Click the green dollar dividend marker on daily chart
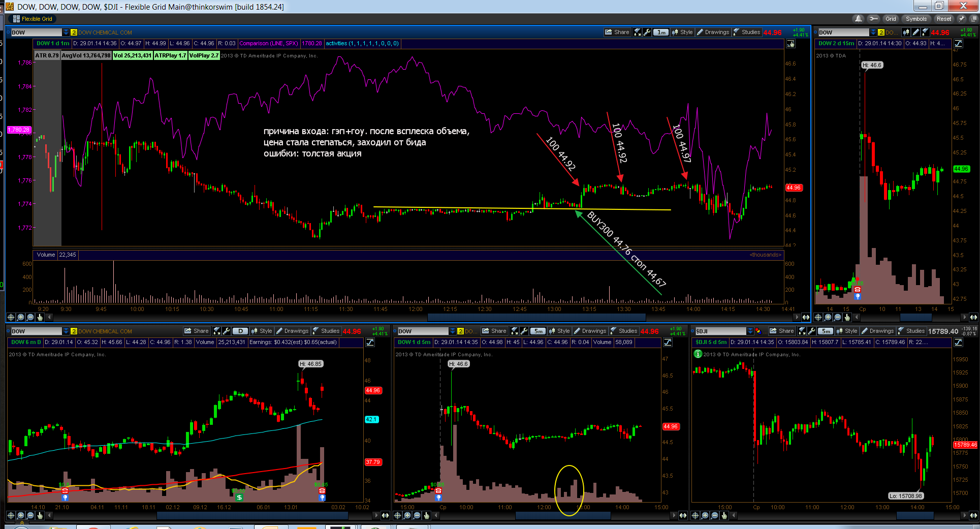This screenshot has height=529, width=980. (x=239, y=497)
